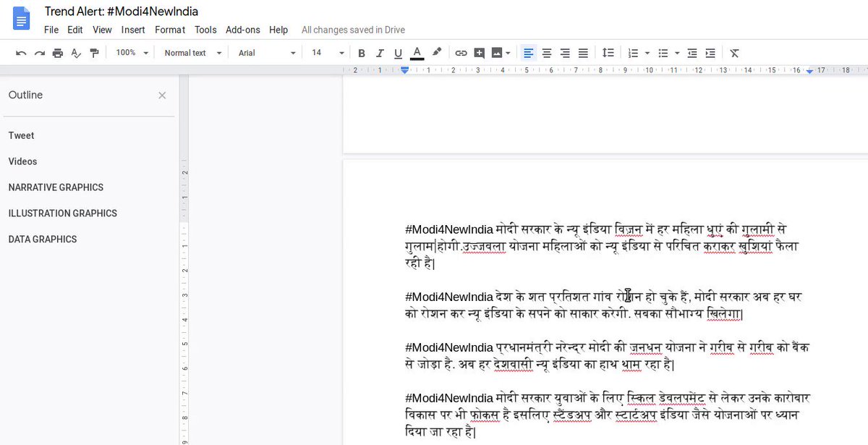Open the Format menu
The image size is (868, 445).
tap(170, 30)
